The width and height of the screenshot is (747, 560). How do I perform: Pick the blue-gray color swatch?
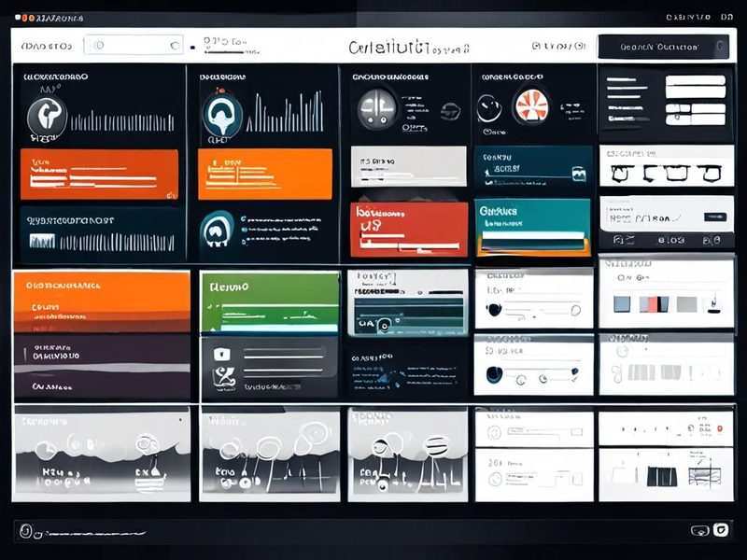coord(622,304)
